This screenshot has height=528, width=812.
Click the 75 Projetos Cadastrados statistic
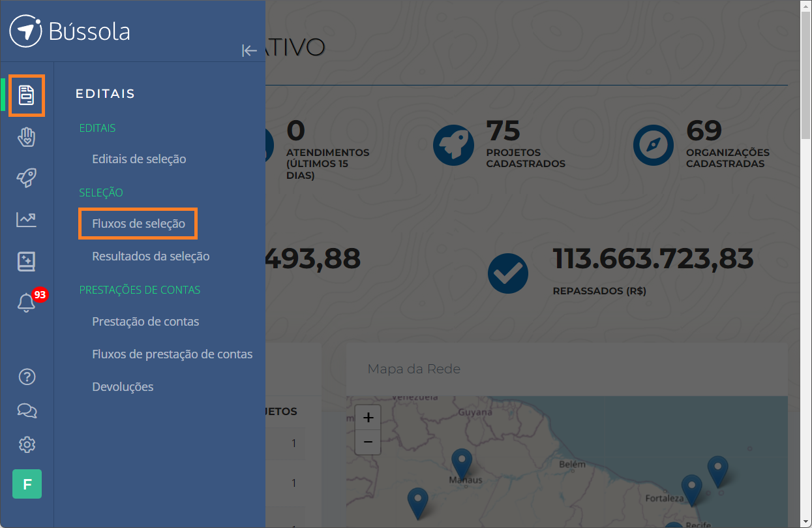click(x=526, y=144)
